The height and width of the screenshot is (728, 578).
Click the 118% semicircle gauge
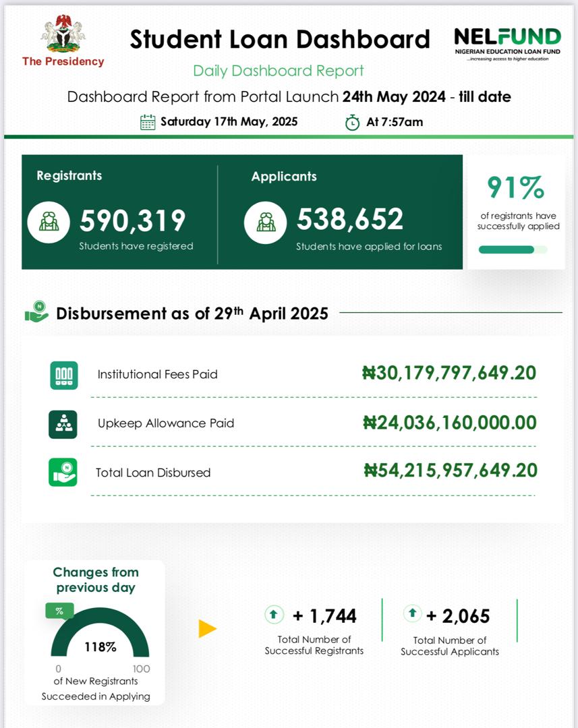tap(100, 634)
